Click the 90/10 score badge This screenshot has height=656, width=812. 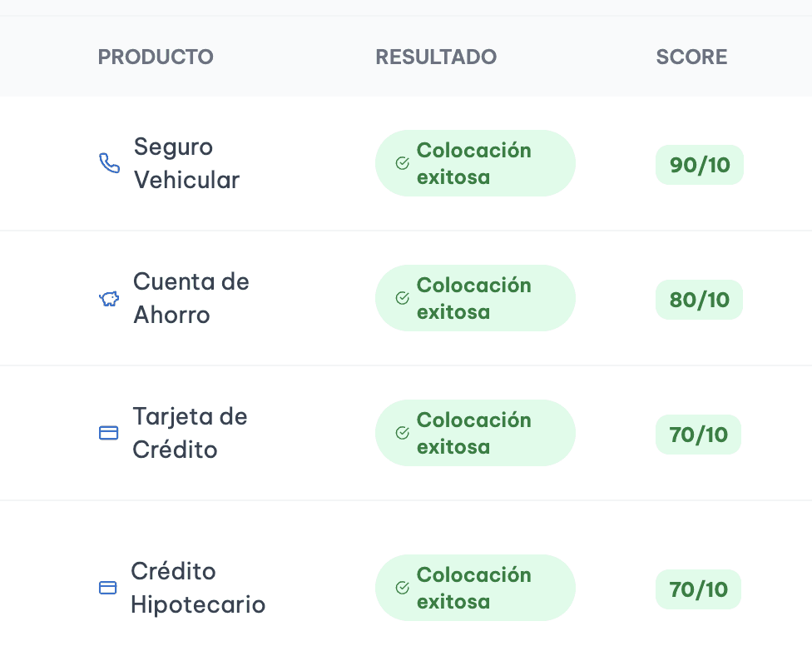point(700,165)
